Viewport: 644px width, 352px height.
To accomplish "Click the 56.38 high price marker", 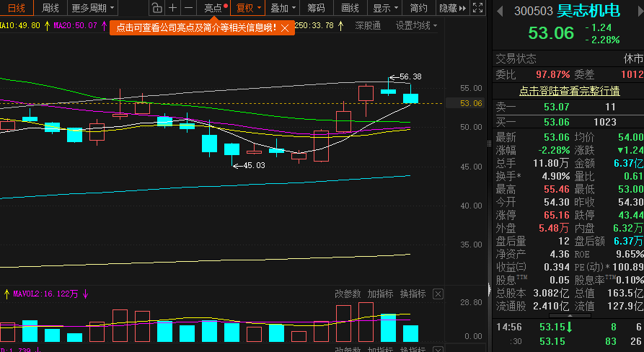I will [x=410, y=76].
